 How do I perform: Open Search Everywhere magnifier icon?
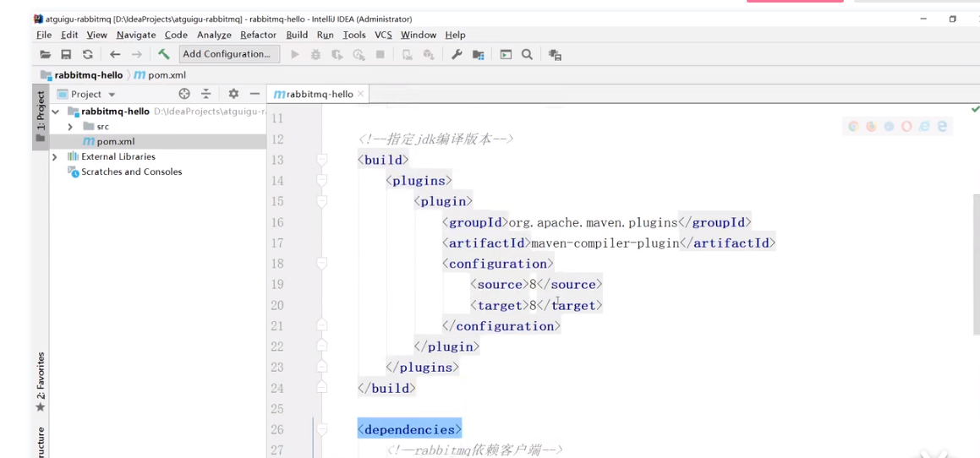(527, 54)
